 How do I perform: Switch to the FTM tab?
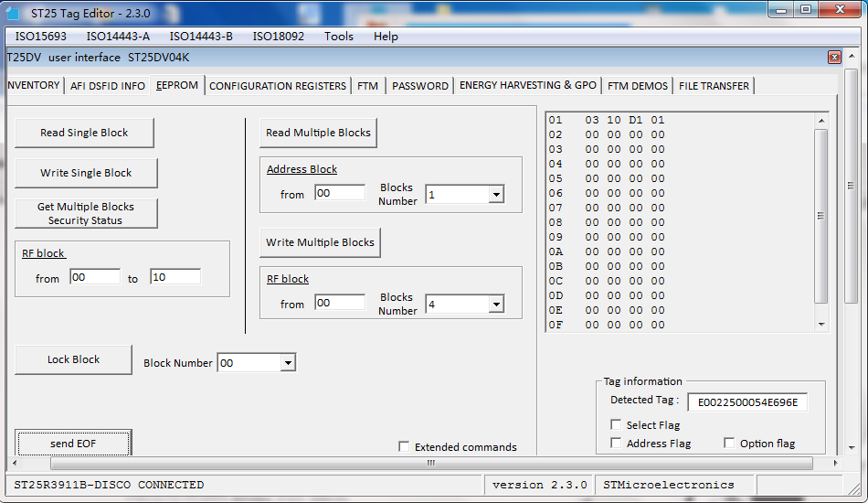[367, 86]
